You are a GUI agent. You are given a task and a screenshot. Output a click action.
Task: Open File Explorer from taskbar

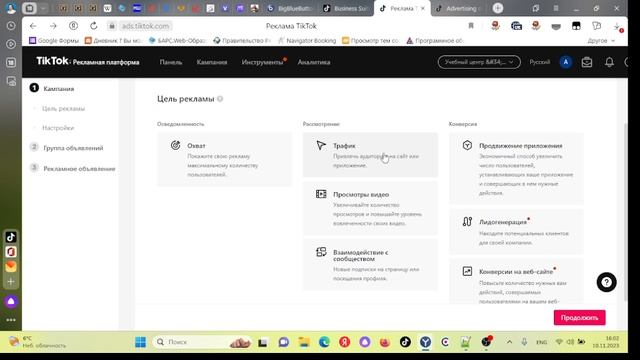304,342
